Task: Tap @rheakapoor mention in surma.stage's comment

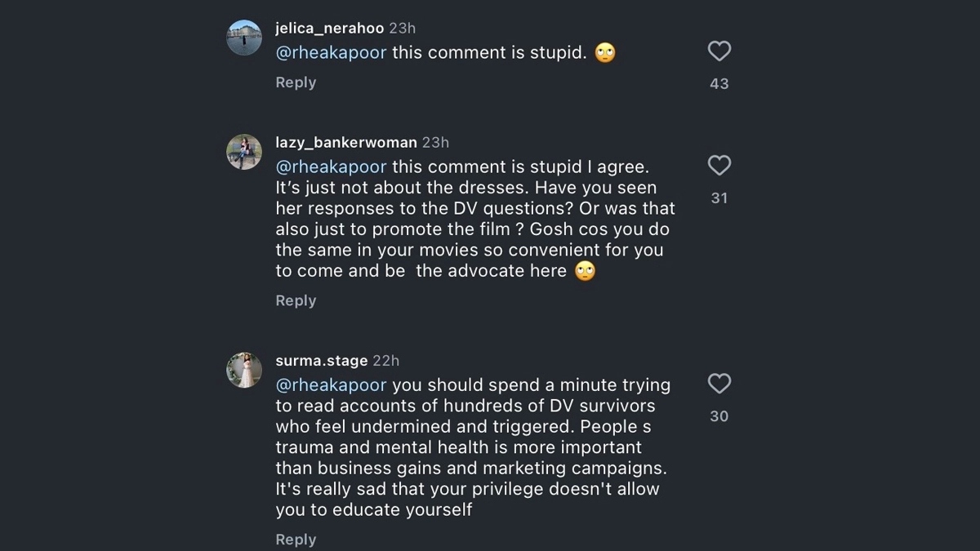Action: pyautogui.click(x=331, y=385)
